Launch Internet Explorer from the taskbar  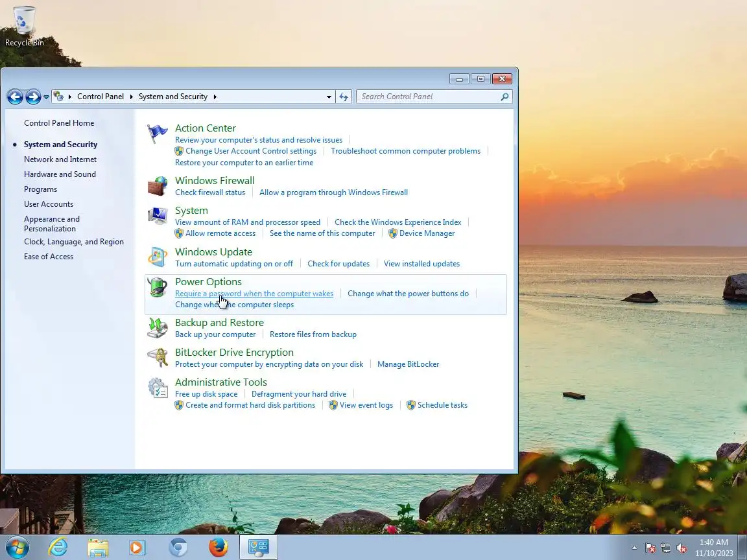tap(58, 547)
